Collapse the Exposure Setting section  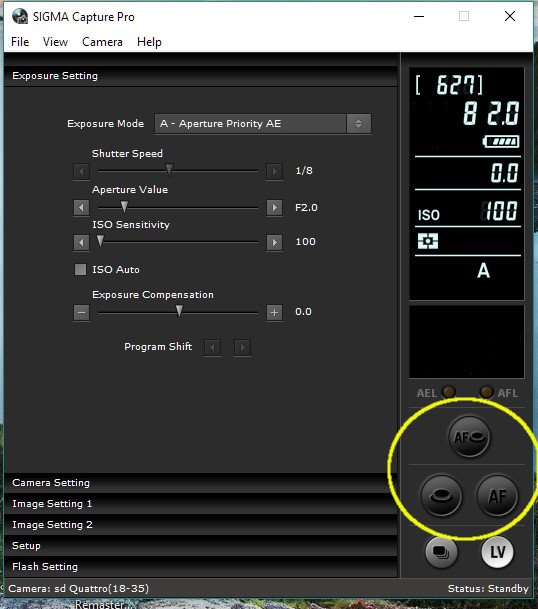200,76
